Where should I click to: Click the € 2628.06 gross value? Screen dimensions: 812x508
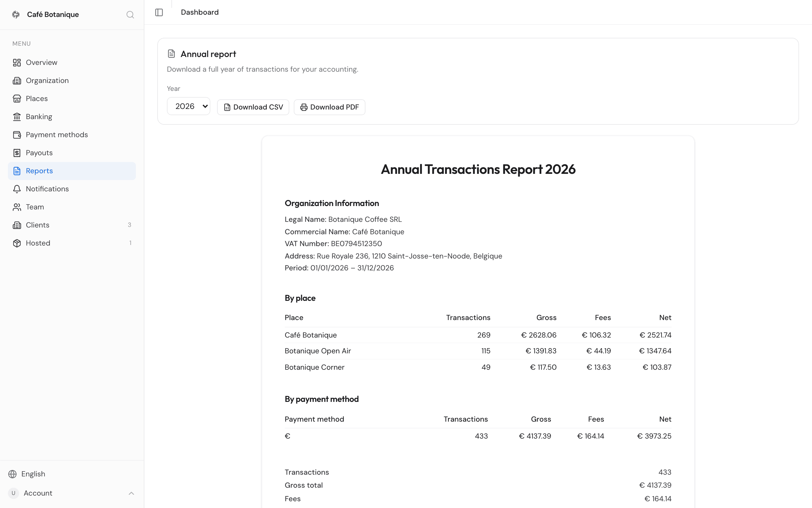539,335
